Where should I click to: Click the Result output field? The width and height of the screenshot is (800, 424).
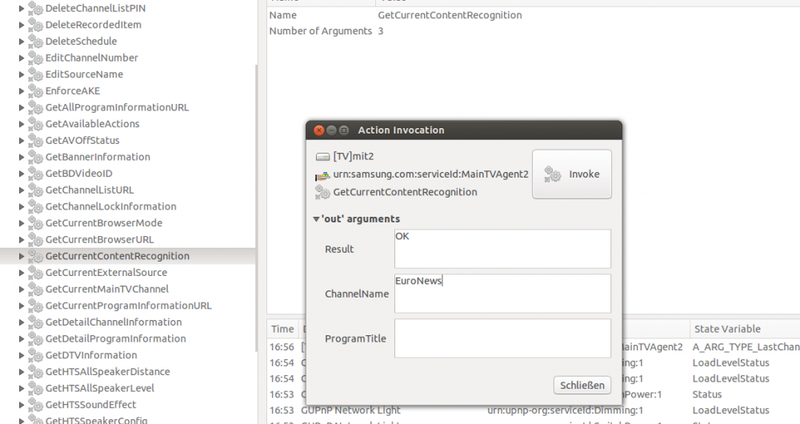pos(502,248)
